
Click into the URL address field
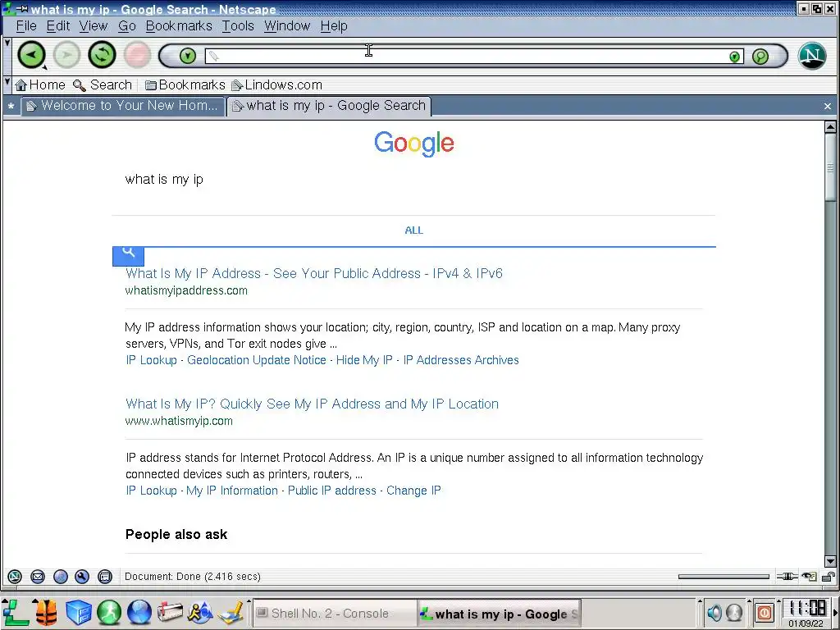[466, 57]
